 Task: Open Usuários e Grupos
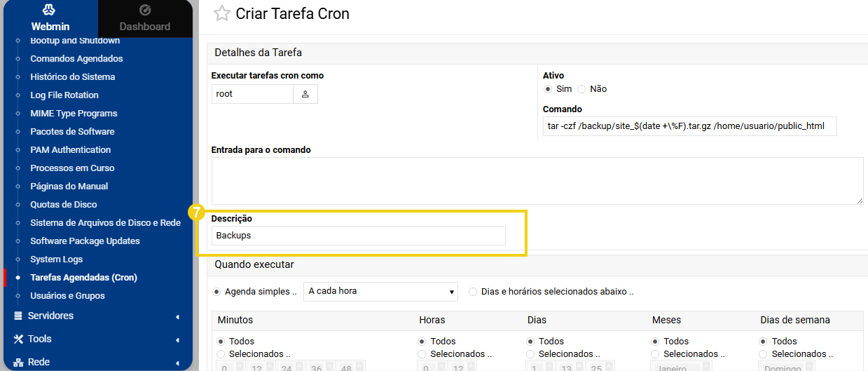point(67,296)
